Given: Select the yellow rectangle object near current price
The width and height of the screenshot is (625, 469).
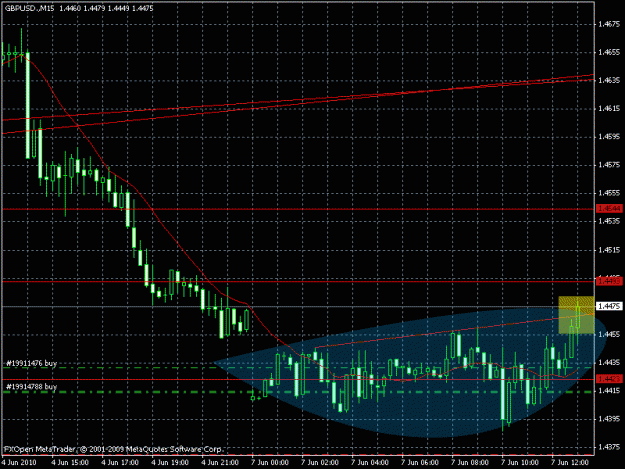Looking at the screenshot, I should pyautogui.click(x=576, y=315).
